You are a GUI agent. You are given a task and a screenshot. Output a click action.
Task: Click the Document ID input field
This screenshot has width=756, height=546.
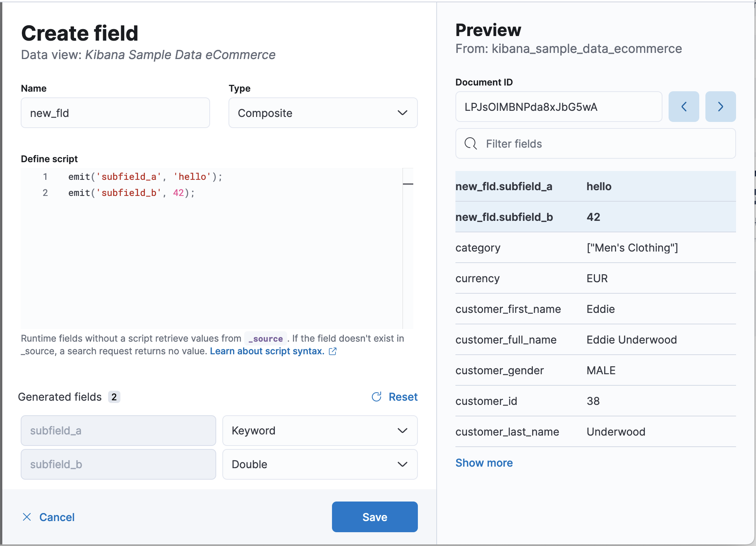coord(558,107)
